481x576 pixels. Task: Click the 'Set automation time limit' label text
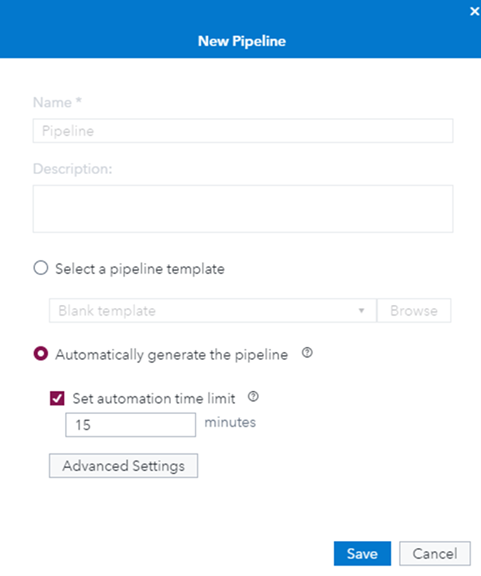click(154, 399)
